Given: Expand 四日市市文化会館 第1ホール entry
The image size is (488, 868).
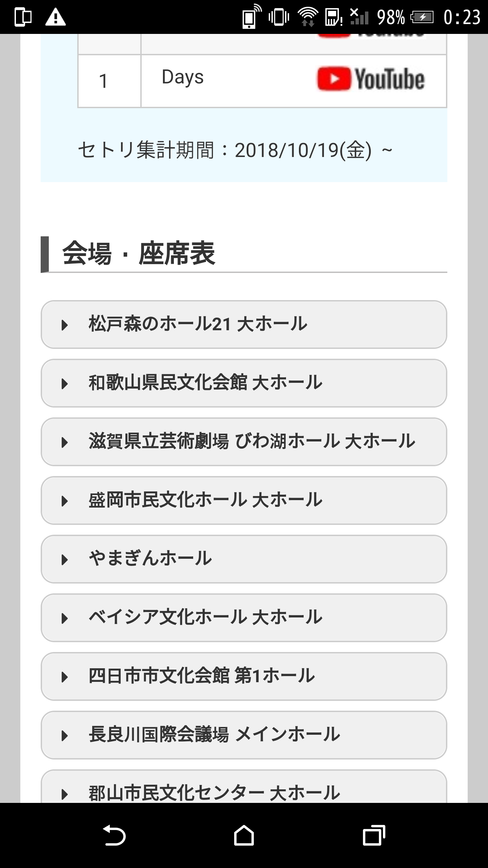Looking at the screenshot, I should (x=244, y=676).
